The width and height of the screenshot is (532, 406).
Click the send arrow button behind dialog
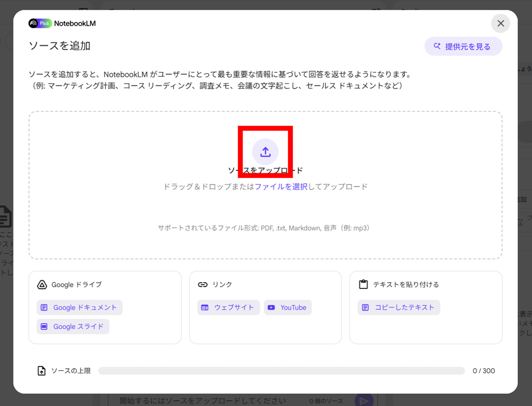pos(364,400)
